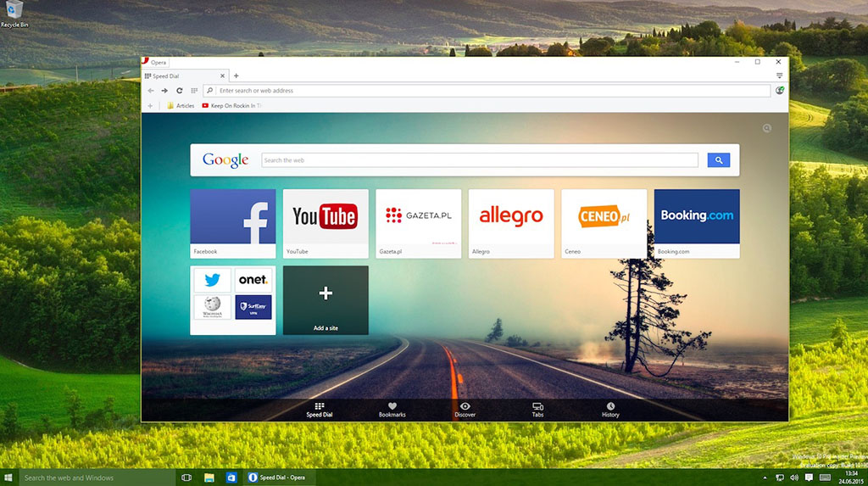Switch to History in bottom navigation
868x486 pixels.
(610, 410)
